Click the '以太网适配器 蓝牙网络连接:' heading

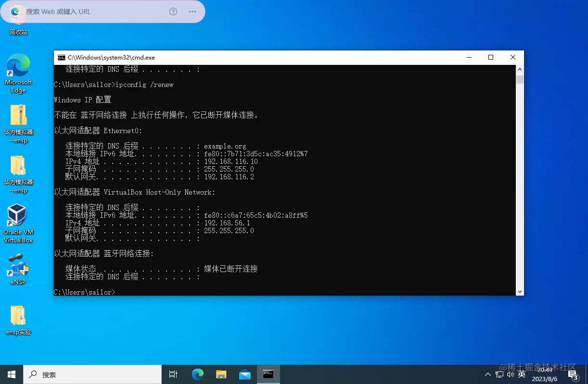click(104, 254)
